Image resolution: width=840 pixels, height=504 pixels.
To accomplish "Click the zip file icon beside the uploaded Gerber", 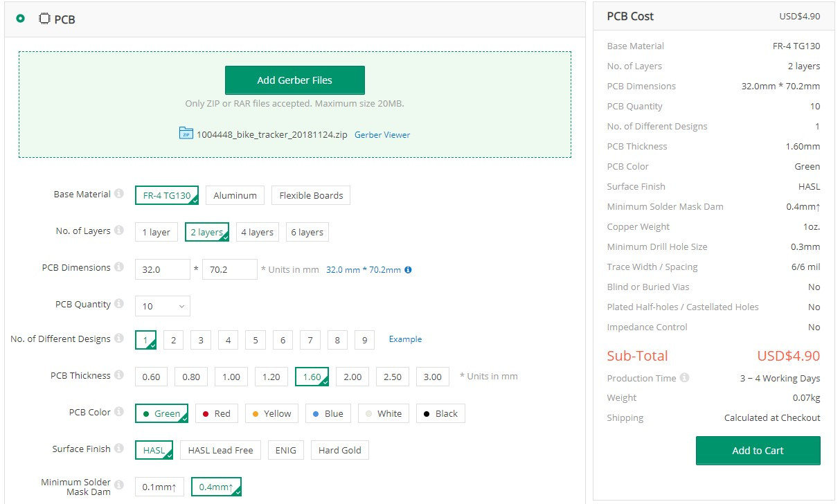I will pos(185,134).
